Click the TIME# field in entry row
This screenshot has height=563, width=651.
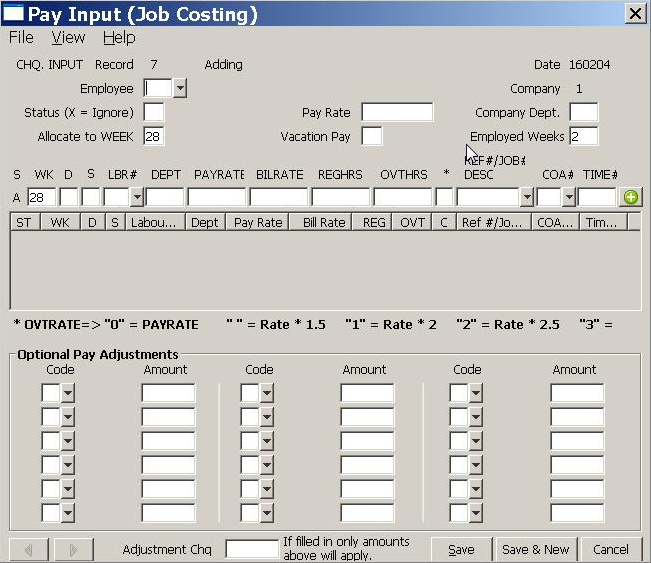[x=597, y=197]
